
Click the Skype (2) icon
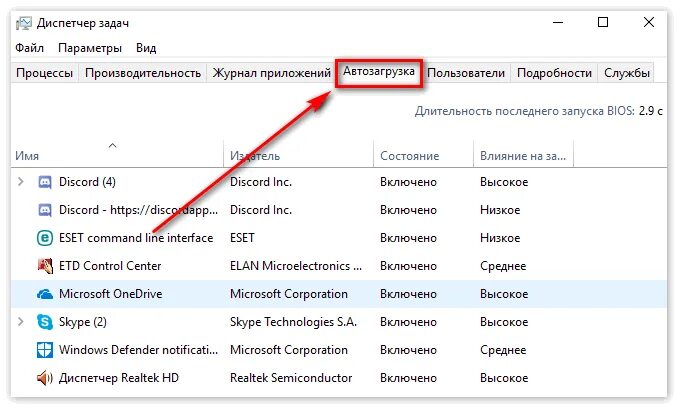[x=45, y=322]
